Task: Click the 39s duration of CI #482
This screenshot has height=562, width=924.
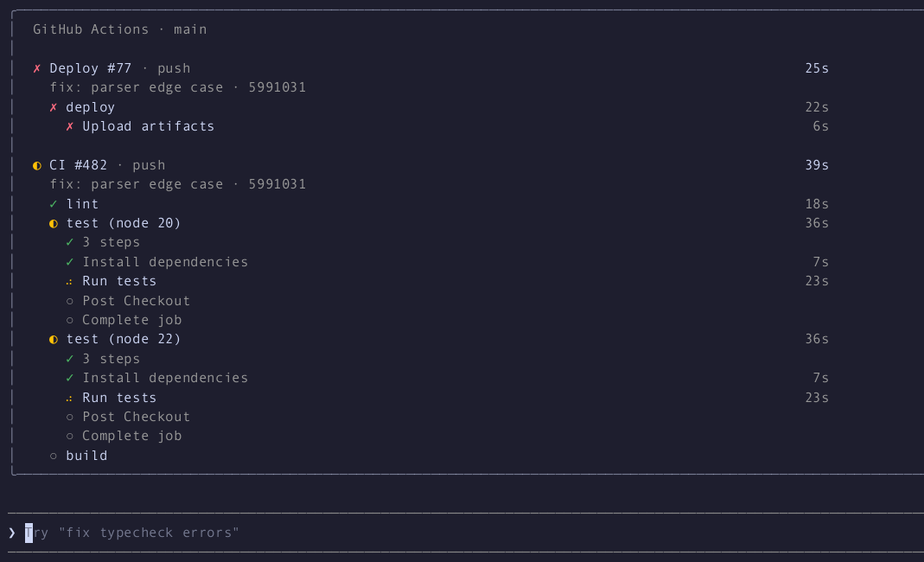Action: coord(817,165)
